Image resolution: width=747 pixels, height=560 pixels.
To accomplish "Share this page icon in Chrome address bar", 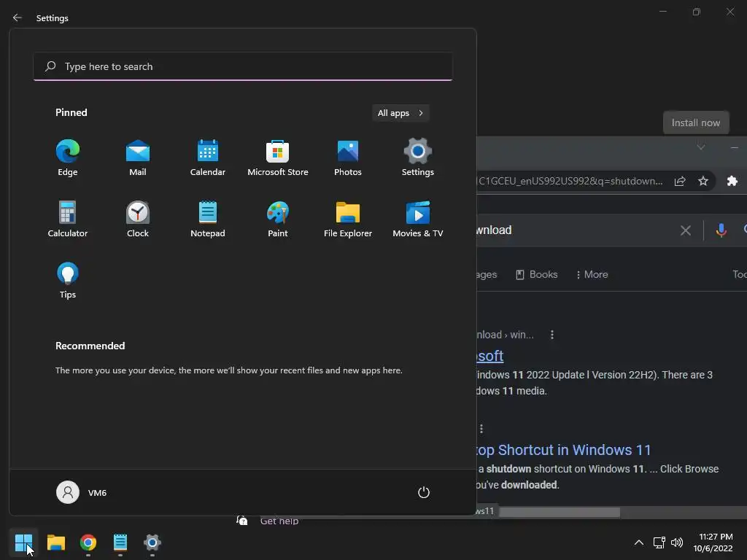I will click(680, 181).
